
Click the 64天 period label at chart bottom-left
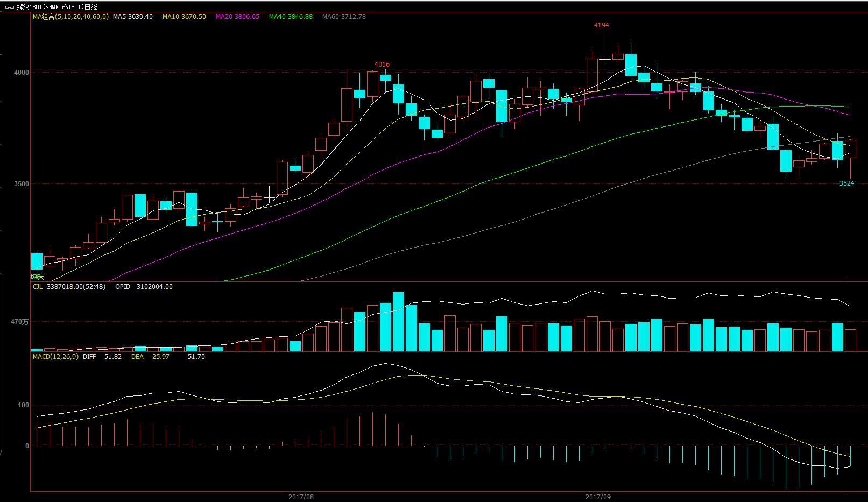tap(37, 277)
